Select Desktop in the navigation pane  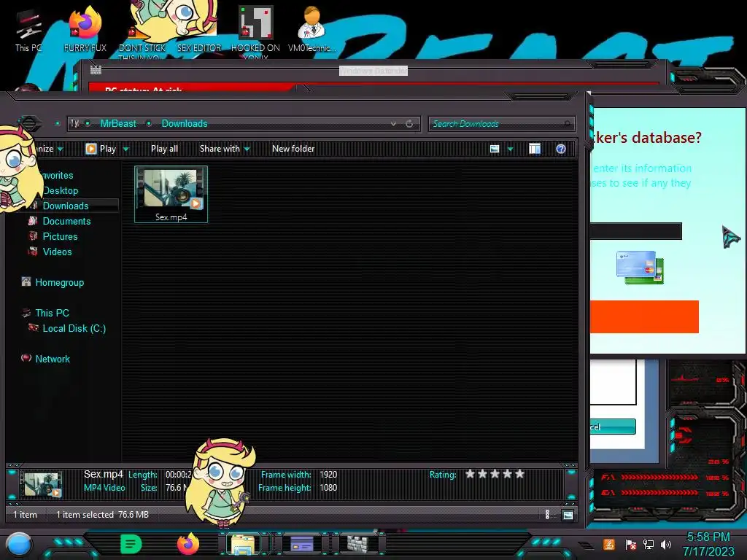click(61, 190)
